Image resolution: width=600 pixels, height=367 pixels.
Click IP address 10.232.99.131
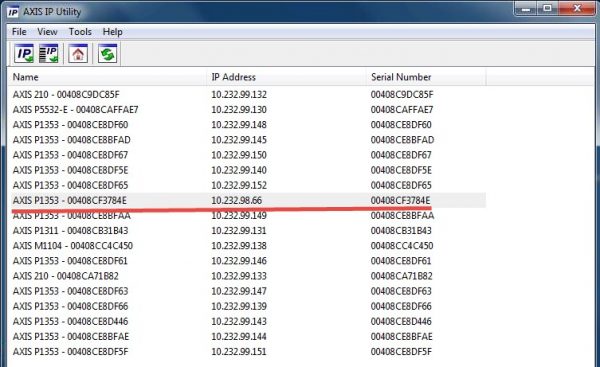pyautogui.click(x=239, y=231)
